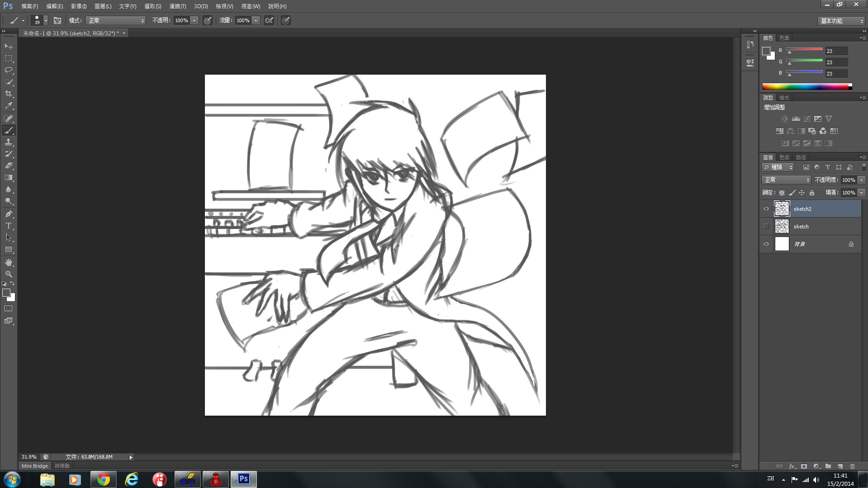868x488 pixels.
Task: Select the Clone Stamp tool
Action: pyautogui.click(x=9, y=142)
